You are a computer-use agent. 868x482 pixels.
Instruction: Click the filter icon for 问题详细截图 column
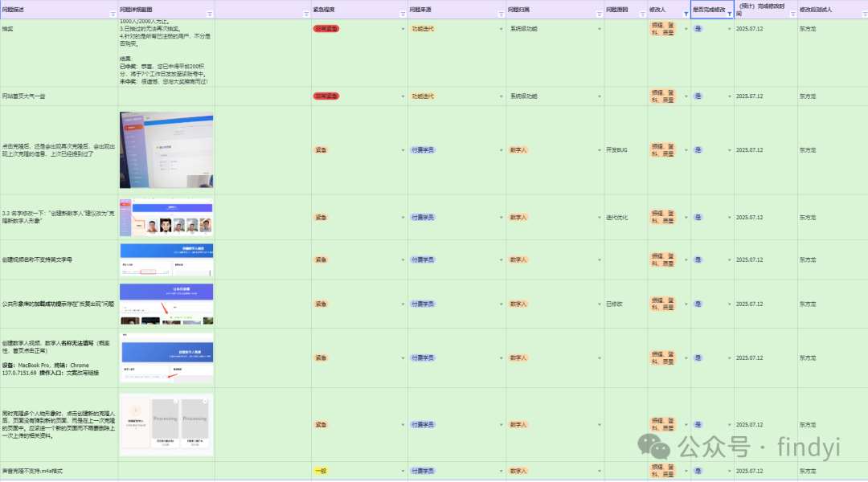click(209, 14)
